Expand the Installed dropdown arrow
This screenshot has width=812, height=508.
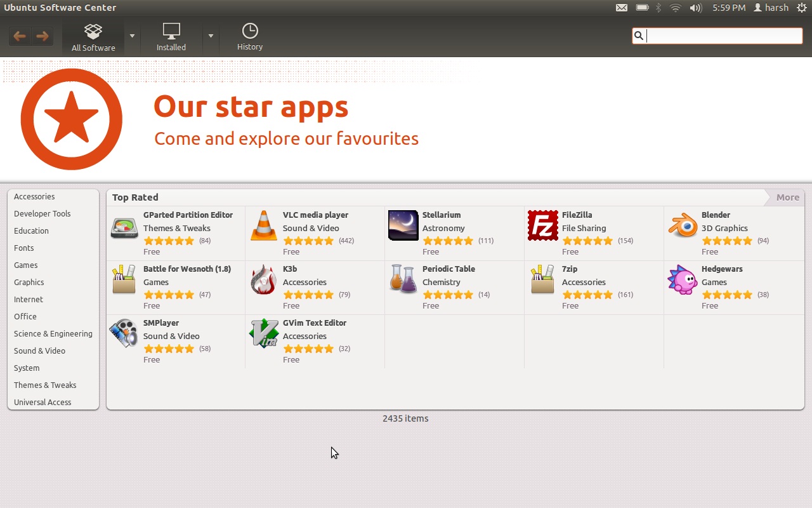pos(211,36)
